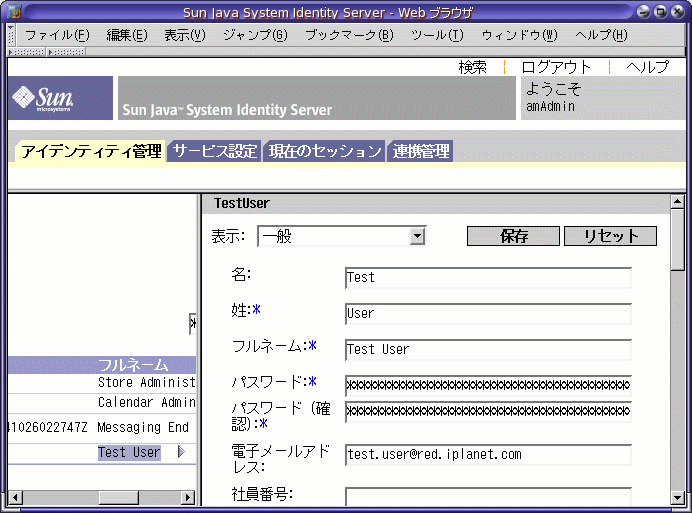Select the アイデンティティ管理 tab
This screenshot has height=513, width=692.
tap(90, 151)
